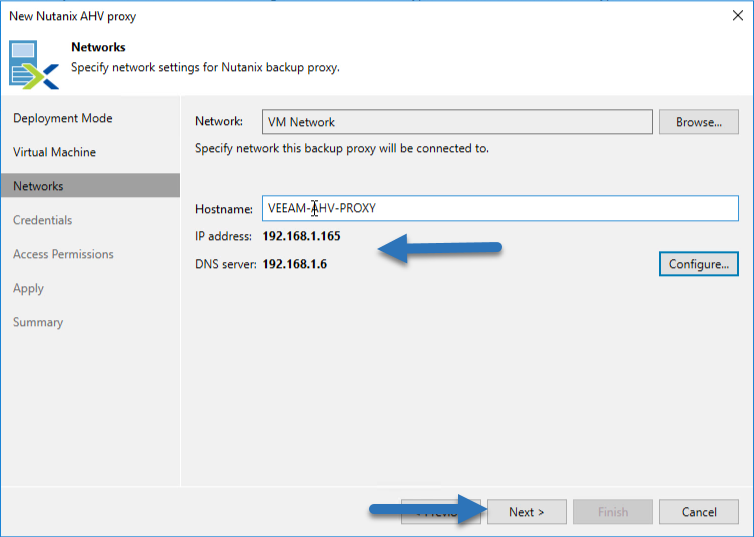Screen dimensions: 754x537
Task: Open Configure network settings
Action: click(699, 264)
